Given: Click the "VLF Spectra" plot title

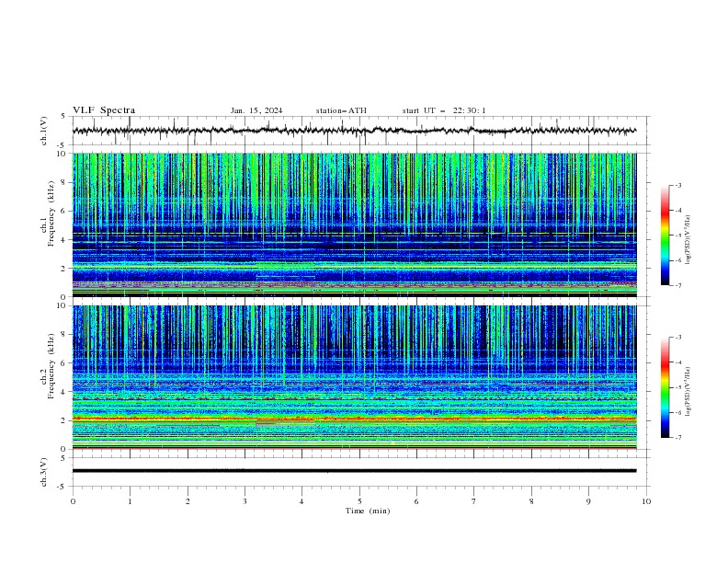Looking at the screenshot, I should point(104,110).
